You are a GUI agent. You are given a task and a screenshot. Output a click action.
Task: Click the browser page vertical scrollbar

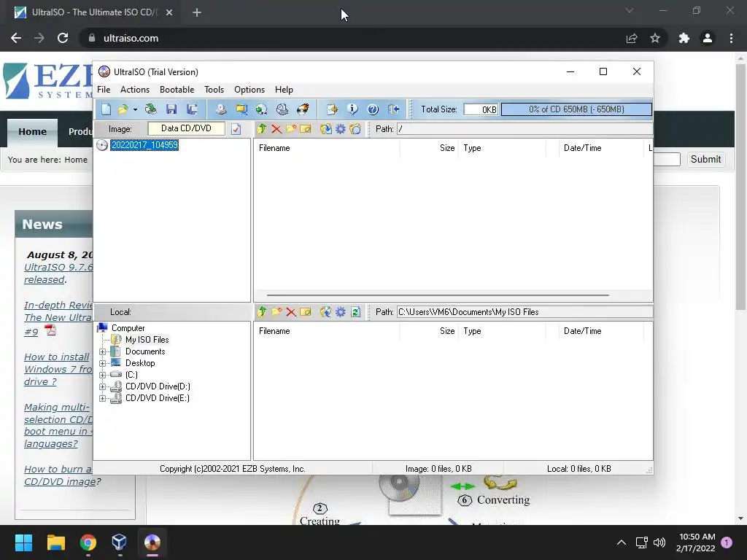740,188
